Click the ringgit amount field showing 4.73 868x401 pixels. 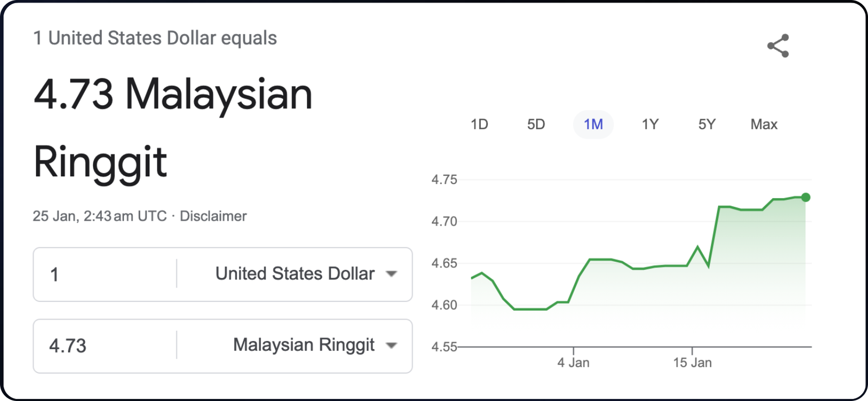coord(105,346)
